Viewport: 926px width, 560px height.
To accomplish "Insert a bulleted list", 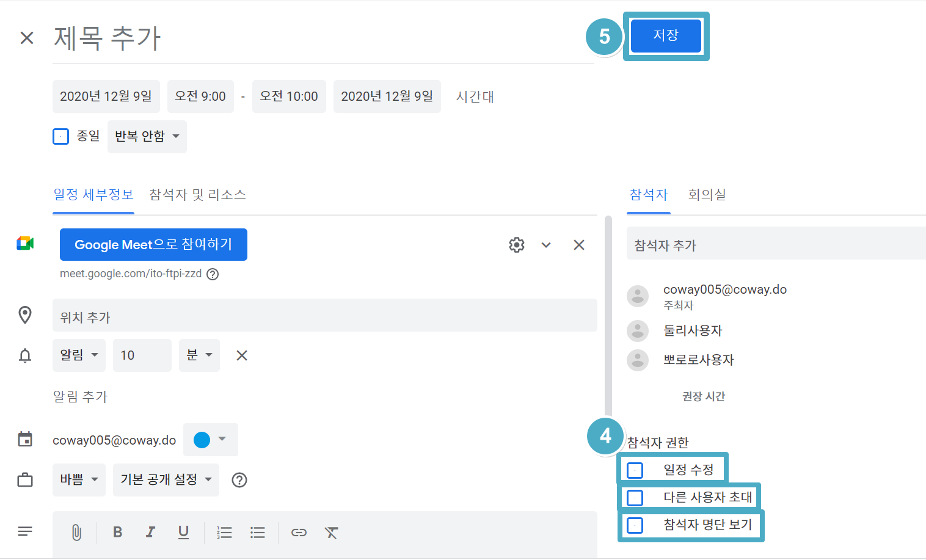I will point(258,533).
